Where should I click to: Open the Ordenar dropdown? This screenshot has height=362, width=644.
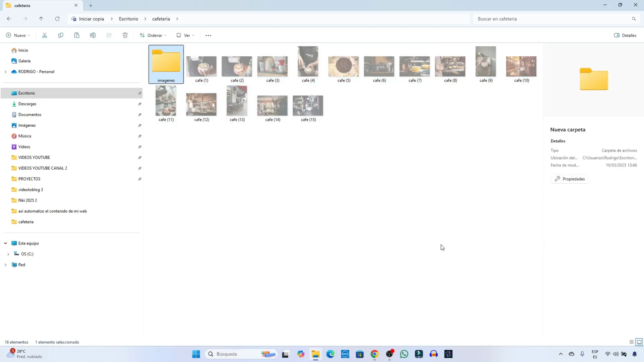coord(153,35)
